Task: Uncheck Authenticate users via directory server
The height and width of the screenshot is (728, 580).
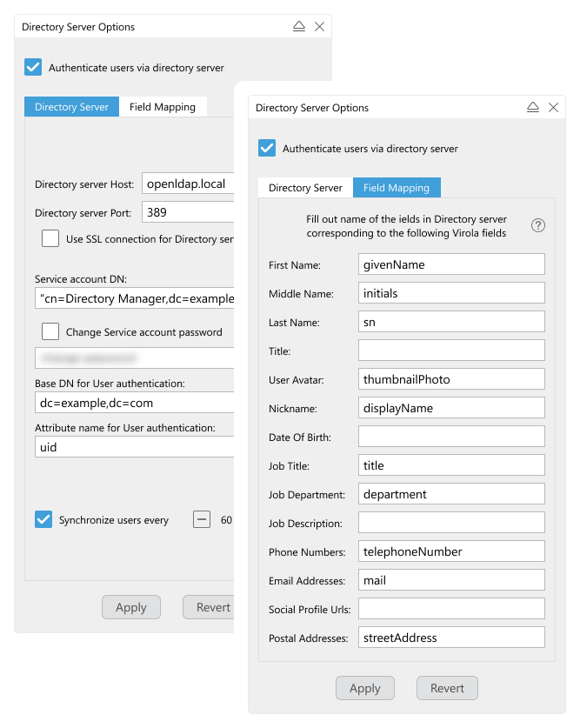Action: coord(267,148)
